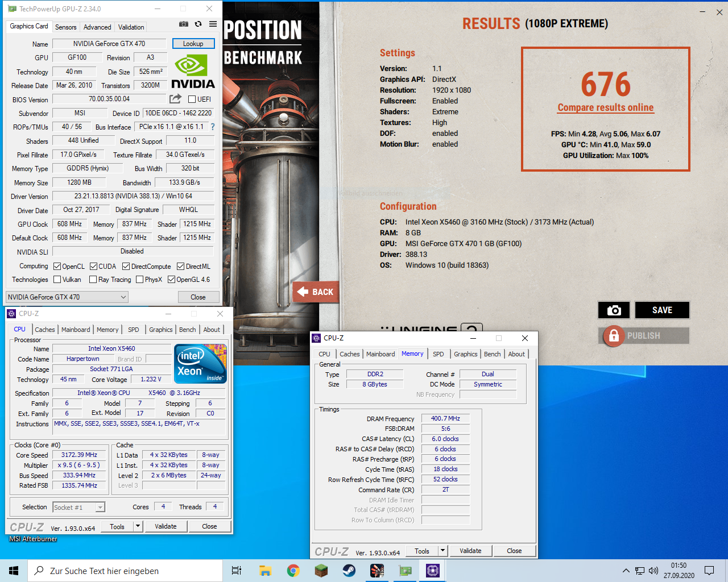Click the taskbar clock and date
The width and height of the screenshot is (728, 582).
(679, 571)
